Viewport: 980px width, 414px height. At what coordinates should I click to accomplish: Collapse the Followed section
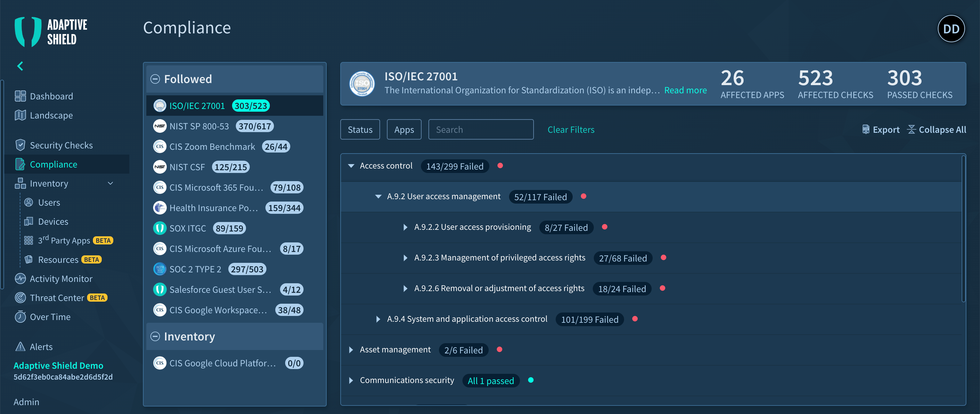coord(155,79)
